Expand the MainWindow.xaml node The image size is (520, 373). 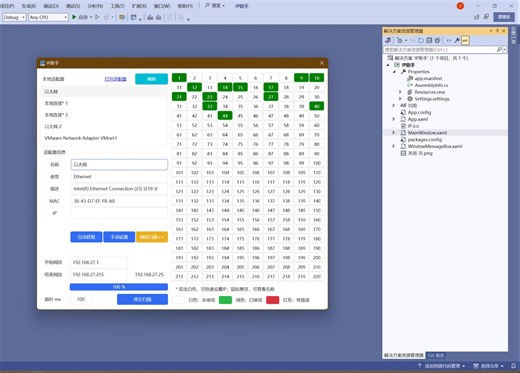(x=394, y=133)
